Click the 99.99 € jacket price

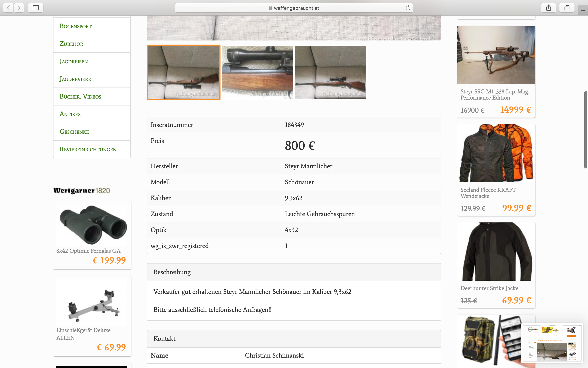click(x=517, y=208)
